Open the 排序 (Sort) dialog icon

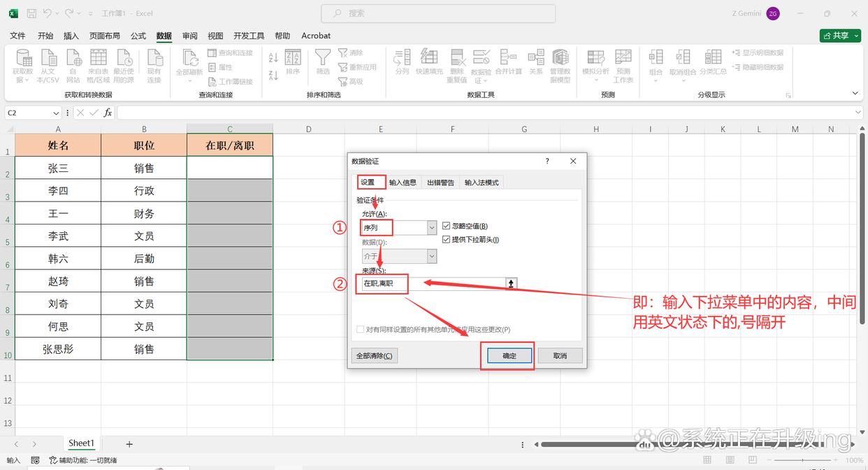click(293, 58)
